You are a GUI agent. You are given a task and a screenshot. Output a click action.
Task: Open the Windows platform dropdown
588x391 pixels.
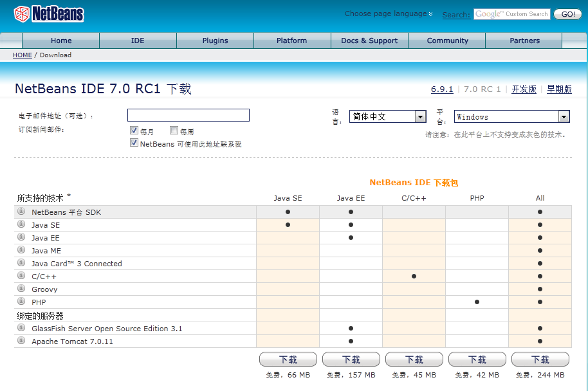click(x=512, y=116)
